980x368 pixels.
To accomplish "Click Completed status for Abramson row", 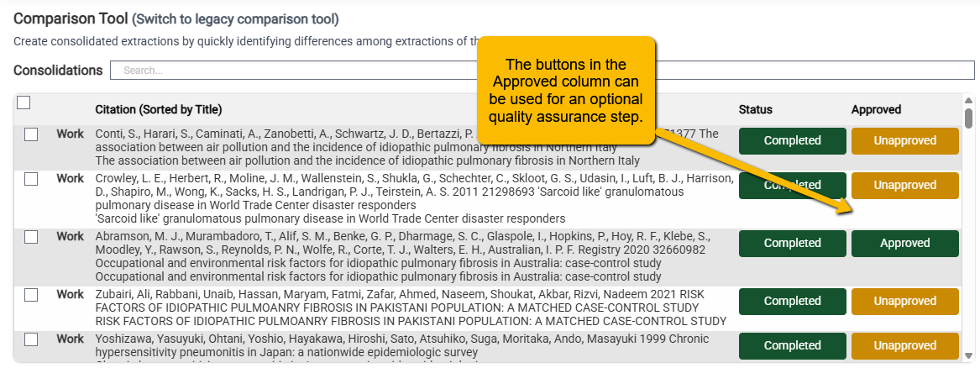I will (x=793, y=244).
